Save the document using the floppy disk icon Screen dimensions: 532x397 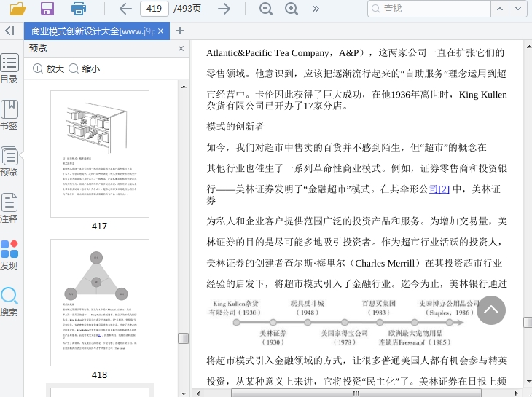(47, 9)
